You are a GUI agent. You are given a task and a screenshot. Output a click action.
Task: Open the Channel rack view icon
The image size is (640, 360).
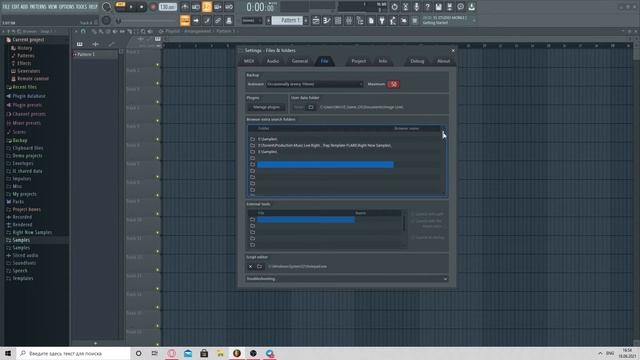338,20
